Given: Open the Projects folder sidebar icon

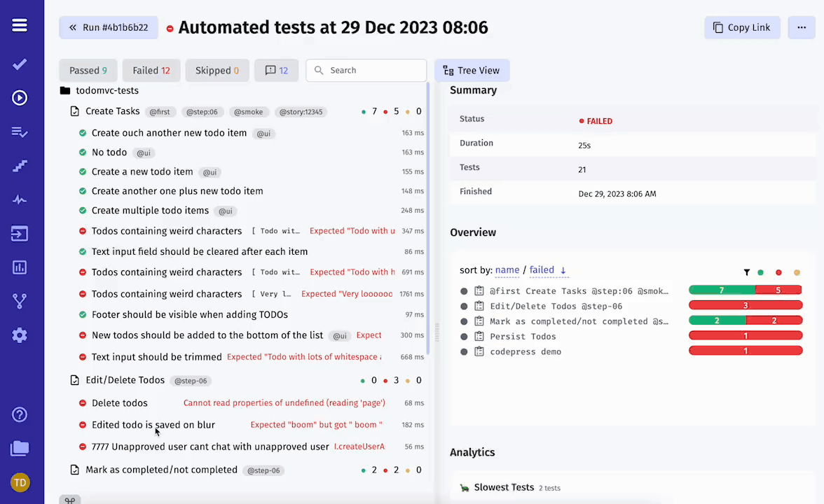Looking at the screenshot, I should click(x=20, y=448).
